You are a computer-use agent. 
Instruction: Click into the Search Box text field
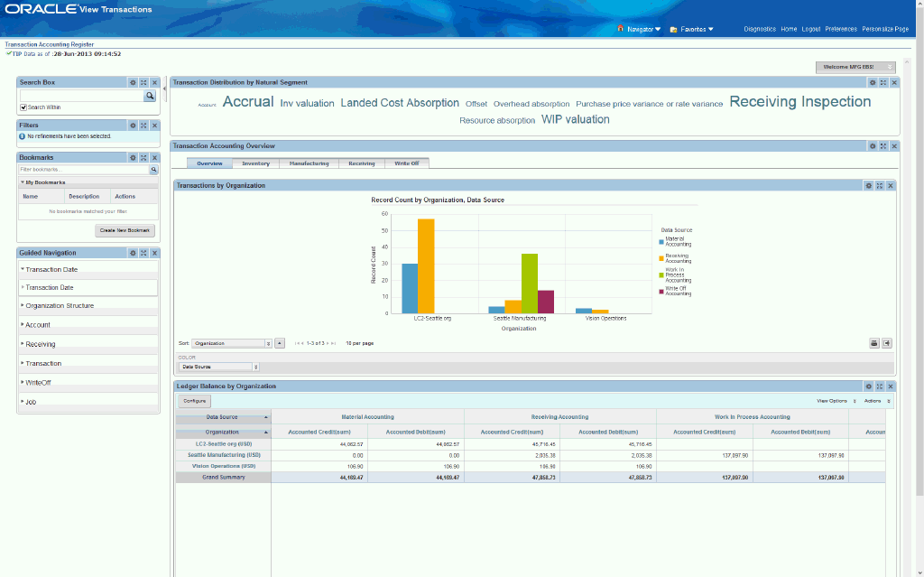(82, 96)
